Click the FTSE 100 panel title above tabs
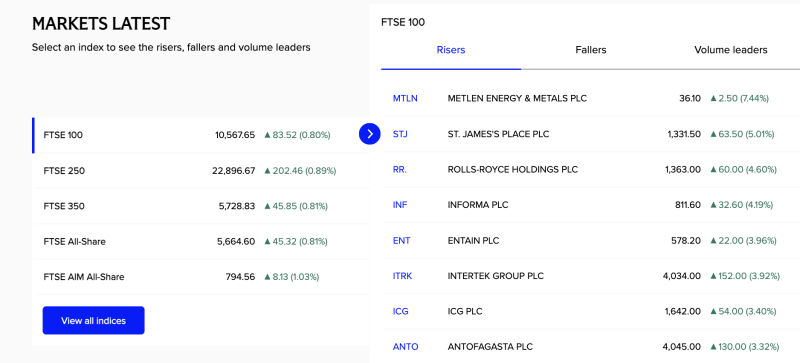 point(403,22)
